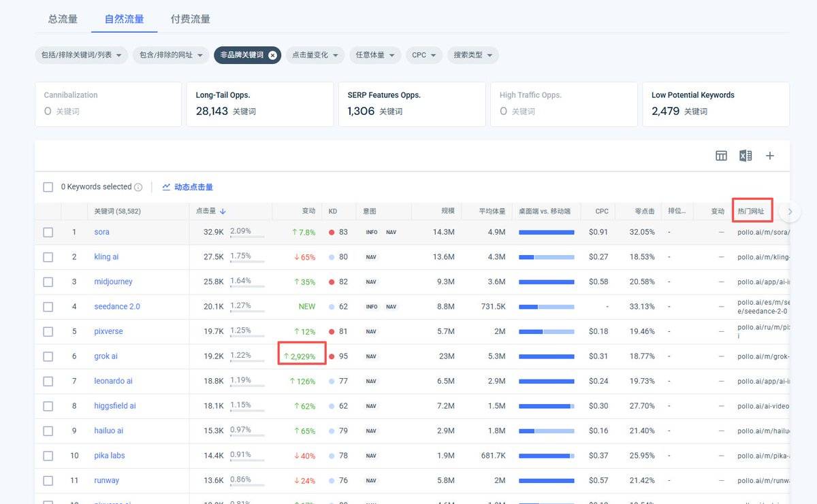817x504 pixels.
Task: Open the sora keyword link
Action: (101, 232)
